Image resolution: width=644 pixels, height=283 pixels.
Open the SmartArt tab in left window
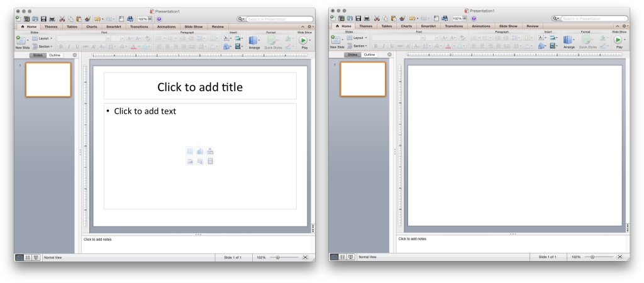tap(114, 26)
